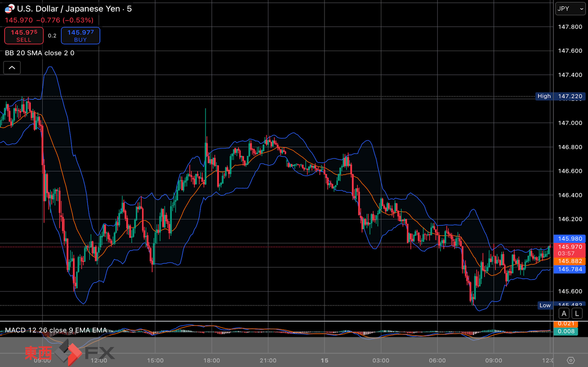Screen dimensions: 588x367
Task: Select the BB 20 SMA indicator label
Action: coord(40,53)
